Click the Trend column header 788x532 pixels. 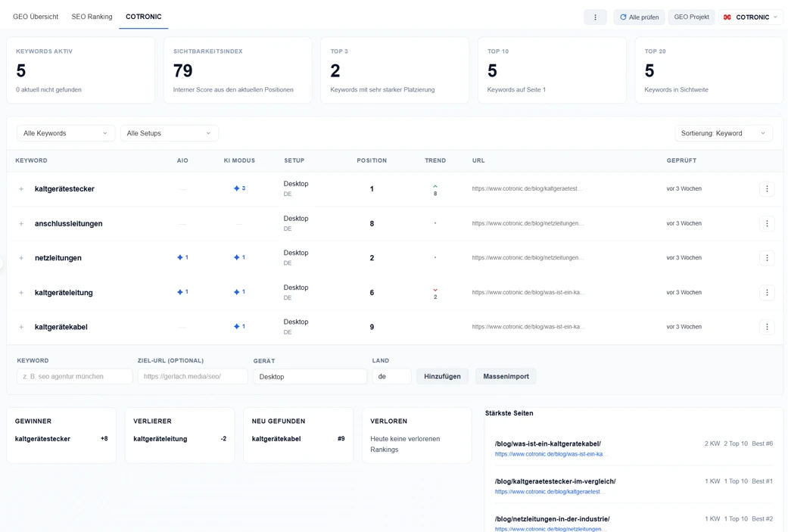(x=435, y=160)
